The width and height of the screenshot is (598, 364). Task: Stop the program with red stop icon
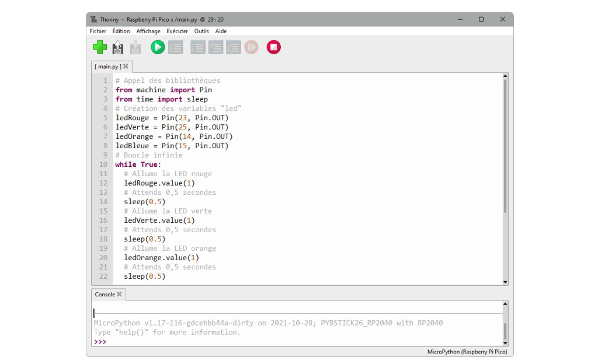(x=273, y=47)
